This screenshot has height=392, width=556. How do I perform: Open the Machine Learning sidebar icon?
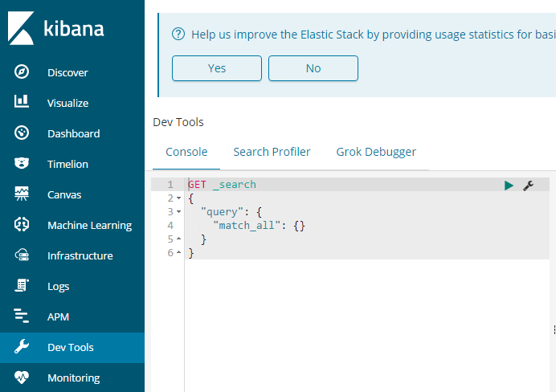click(x=22, y=225)
